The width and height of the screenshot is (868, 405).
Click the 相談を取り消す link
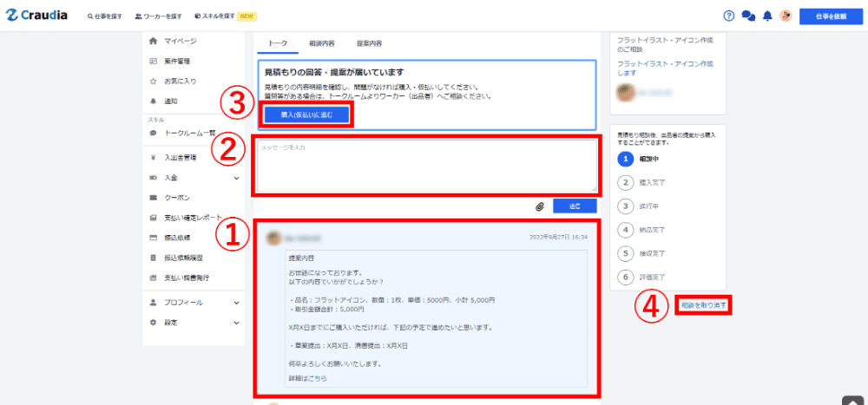pos(703,305)
